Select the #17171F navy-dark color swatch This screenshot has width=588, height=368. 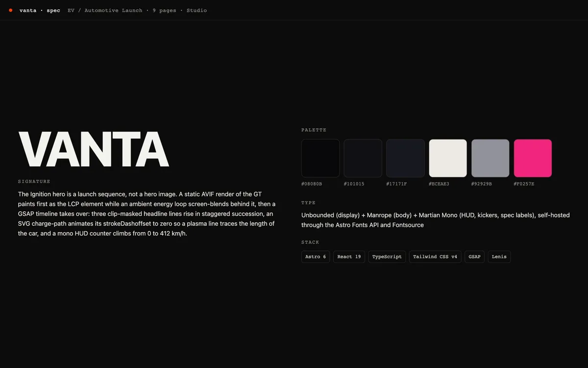(x=405, y=158)
